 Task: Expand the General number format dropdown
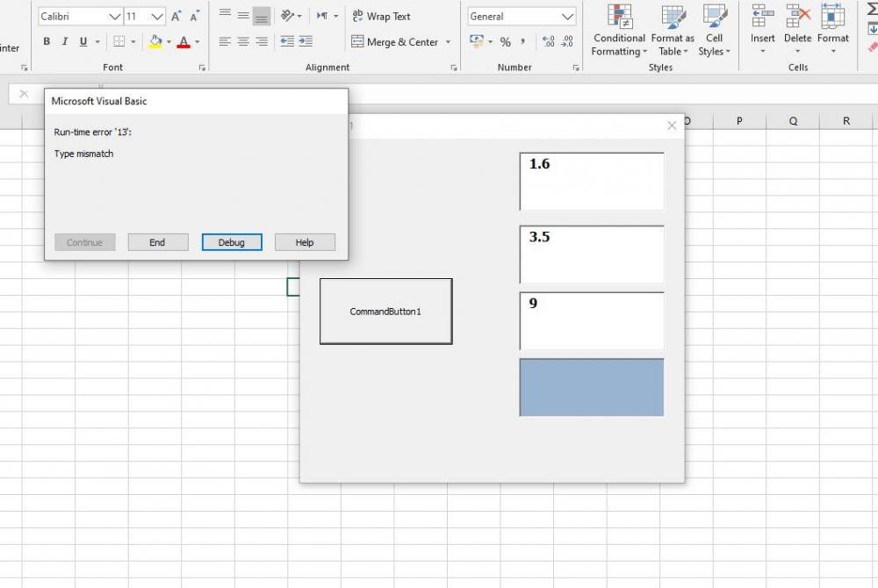tap(566, 17)
